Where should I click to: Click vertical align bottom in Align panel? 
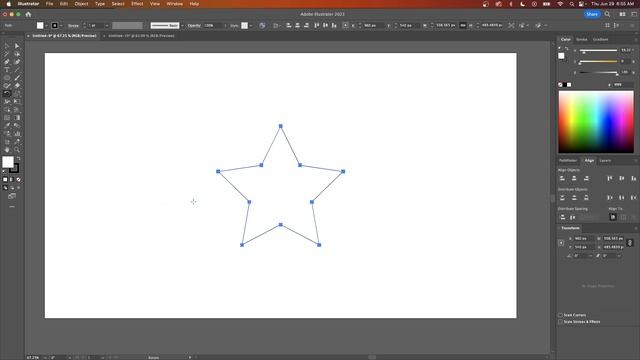point(633,178)
